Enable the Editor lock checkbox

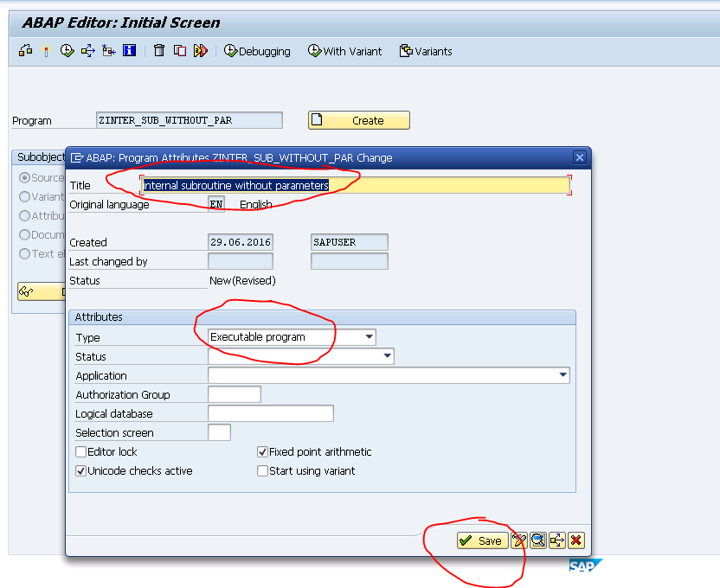coord(80,451)
